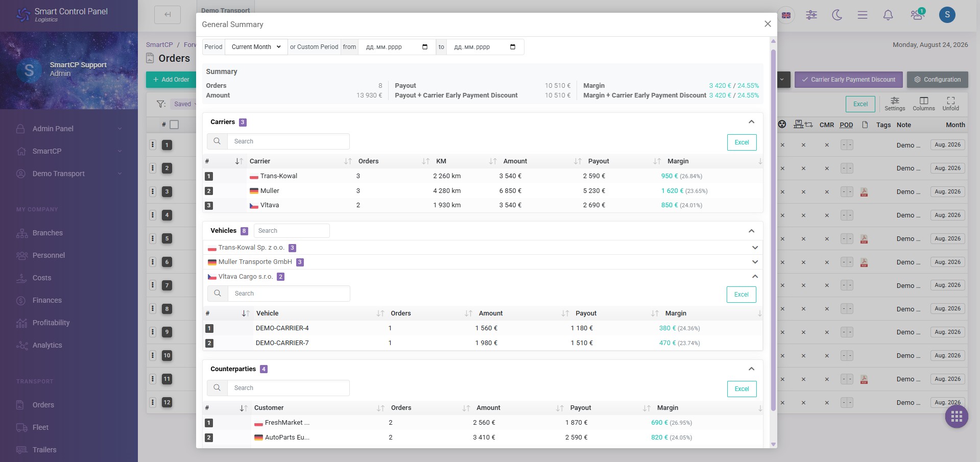The height and width of the screenshot is (462, 980).
Task: Open the notifications bell
Action: (888, 15)
